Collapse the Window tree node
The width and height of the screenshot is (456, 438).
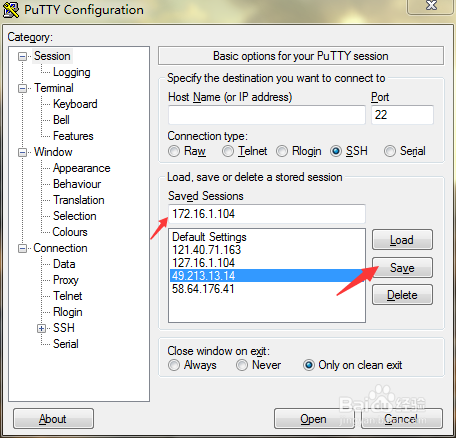point(22,152)
